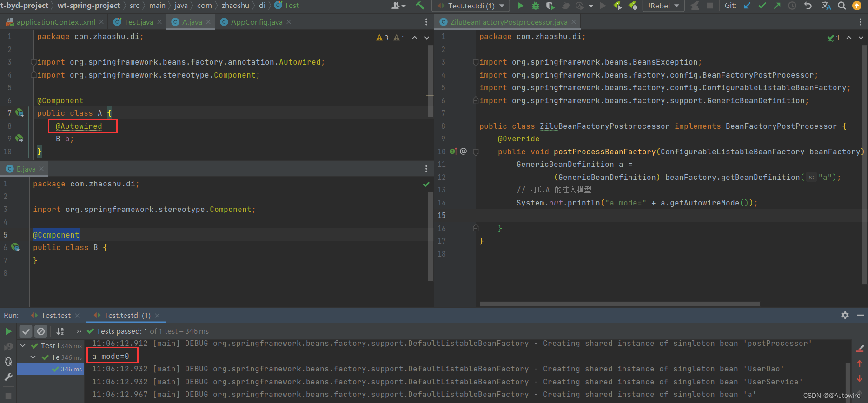Open Search Everywhere magnifier icon
This screenshot has height=403, width=868.
tap(841, 6)
